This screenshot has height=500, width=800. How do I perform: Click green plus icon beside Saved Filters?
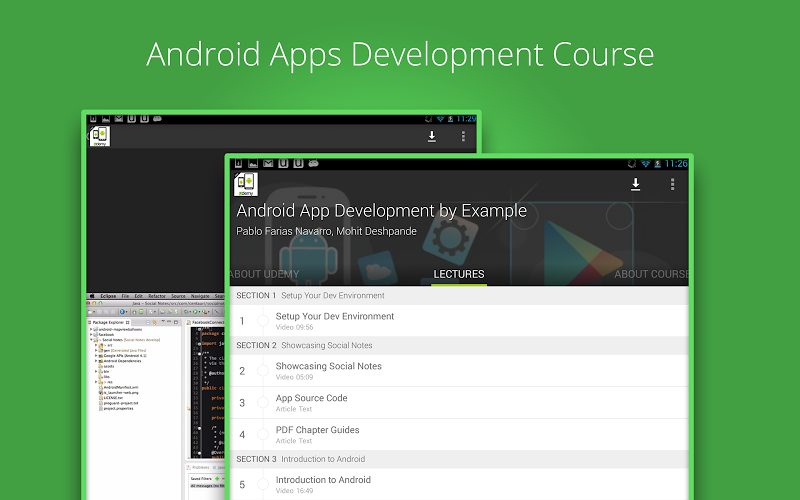(217, 479)
